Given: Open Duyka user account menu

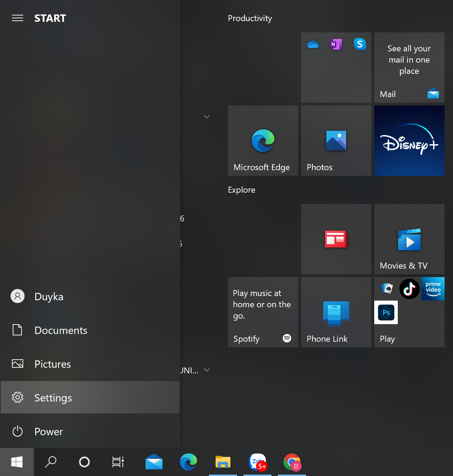Looking at the screenshot, I should [90, 296].
